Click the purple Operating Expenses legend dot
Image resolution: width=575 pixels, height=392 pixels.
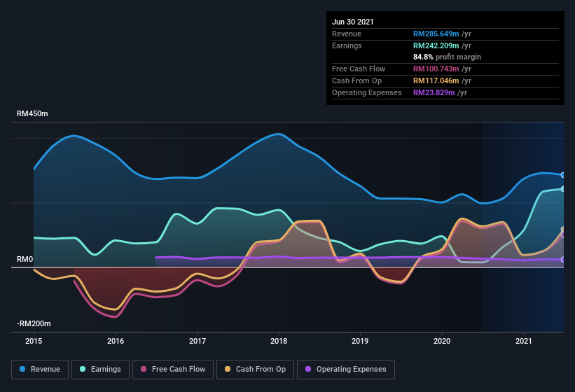tap(308, 369)
